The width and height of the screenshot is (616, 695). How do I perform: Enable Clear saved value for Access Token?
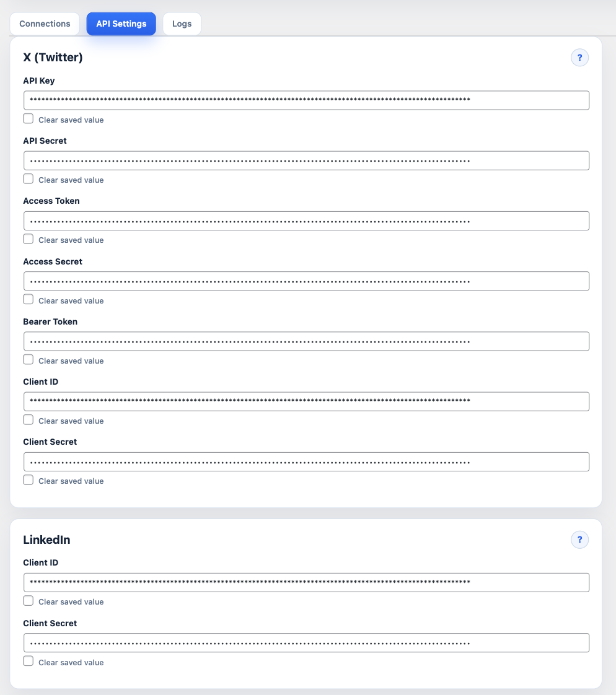tap(28, 238)
